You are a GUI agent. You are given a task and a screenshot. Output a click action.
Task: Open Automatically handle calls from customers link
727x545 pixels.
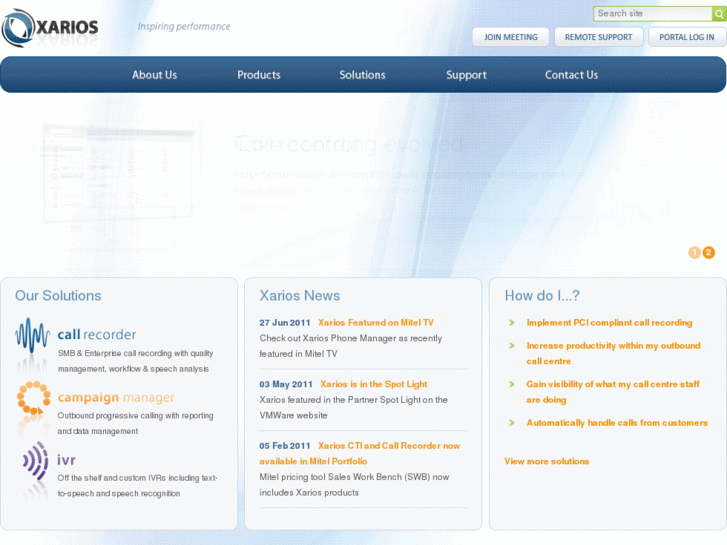click(x=617, y=423)
